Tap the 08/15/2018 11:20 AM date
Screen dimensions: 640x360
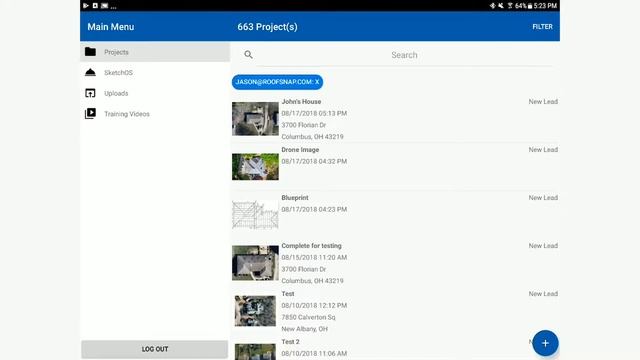pyautogui.click(x=314, y=257)
